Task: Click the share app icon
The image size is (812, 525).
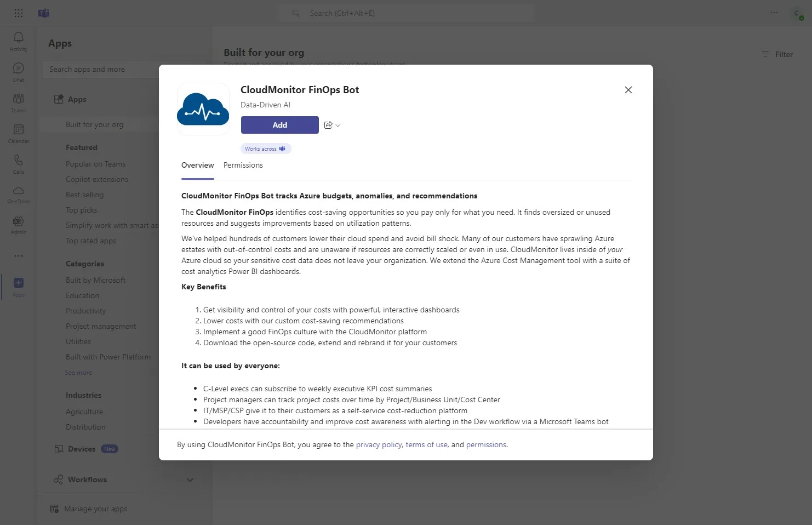Action: (x=328, y=125)
